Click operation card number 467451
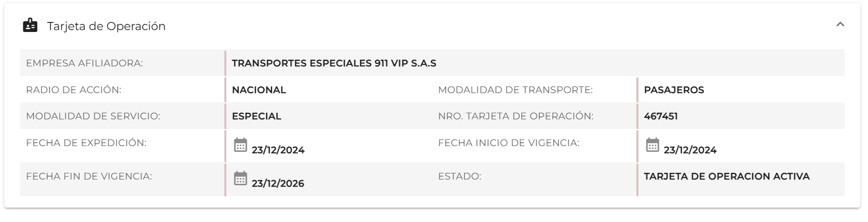 (660, 116)
